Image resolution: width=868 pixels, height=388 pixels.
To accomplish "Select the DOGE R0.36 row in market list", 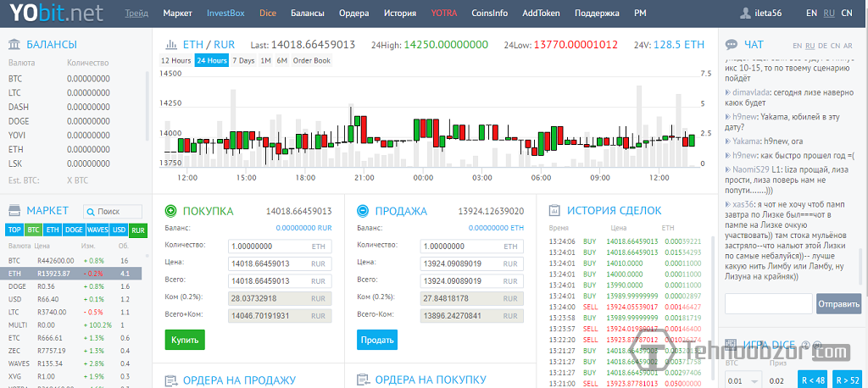I will (x=73, y=286).
